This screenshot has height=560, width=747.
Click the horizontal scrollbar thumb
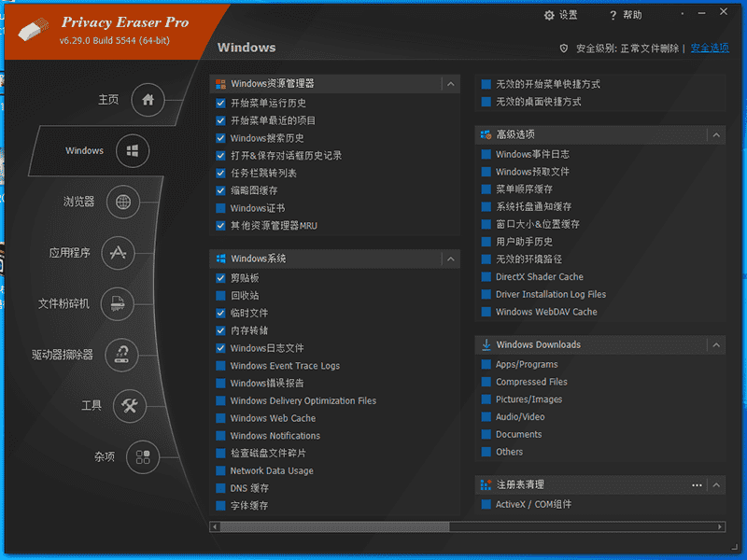pyautogui.click(x=334, y=526)
